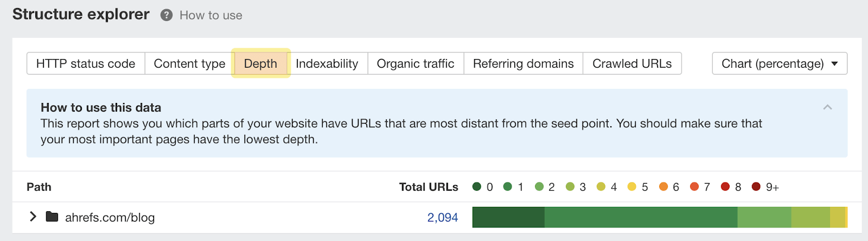Click the Path column header
The image size is (868, 241).
pos(39,187)
